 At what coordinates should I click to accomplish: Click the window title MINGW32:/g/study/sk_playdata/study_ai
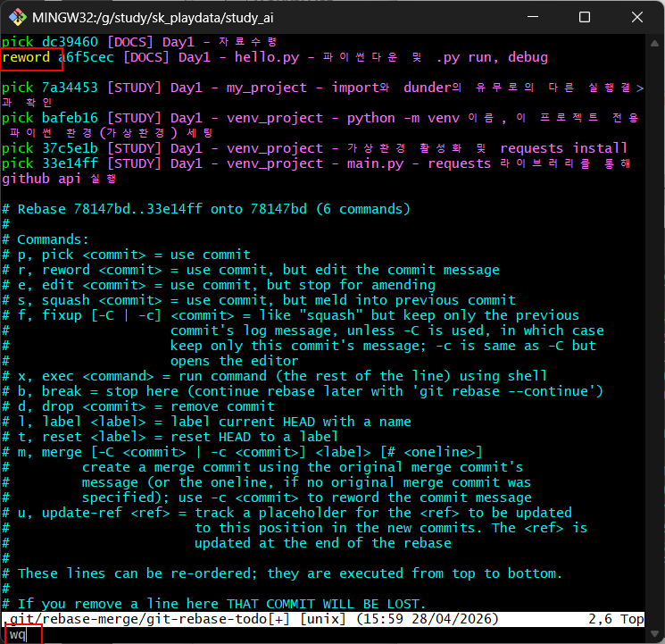[x=153, y=18]
